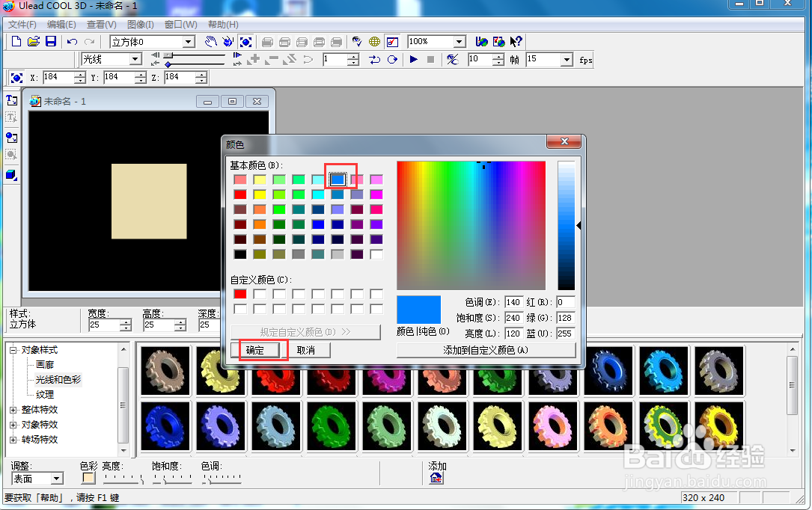Play the animation
This screenshot has width=812, height=510.
click(x=413, y=60)
